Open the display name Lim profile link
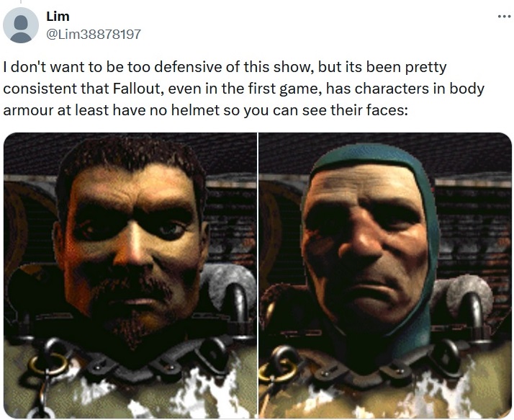 58,16
